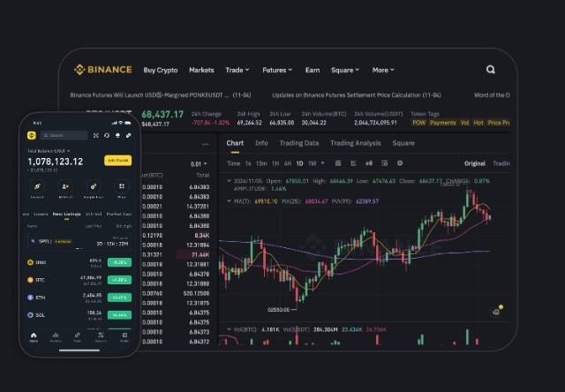Image resolution: width=565 pixels, height=392 pixels.
Task: Click the chart list-settings toolbar icon
Action: (385, 163)
